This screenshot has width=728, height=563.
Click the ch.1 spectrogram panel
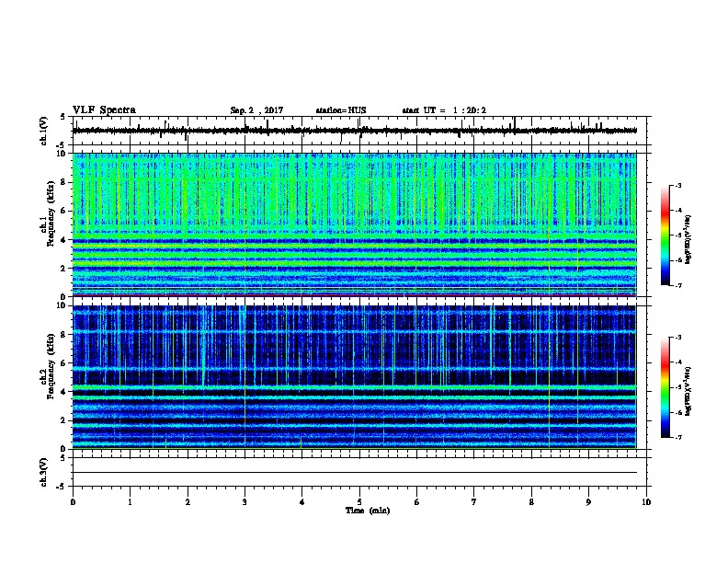[x=354, y=224]
